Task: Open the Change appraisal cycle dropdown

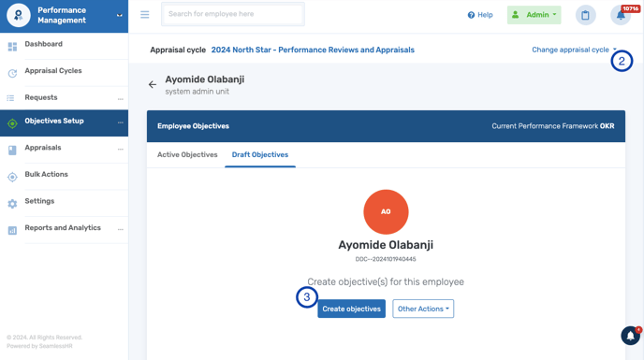Action: coord(574,50)
